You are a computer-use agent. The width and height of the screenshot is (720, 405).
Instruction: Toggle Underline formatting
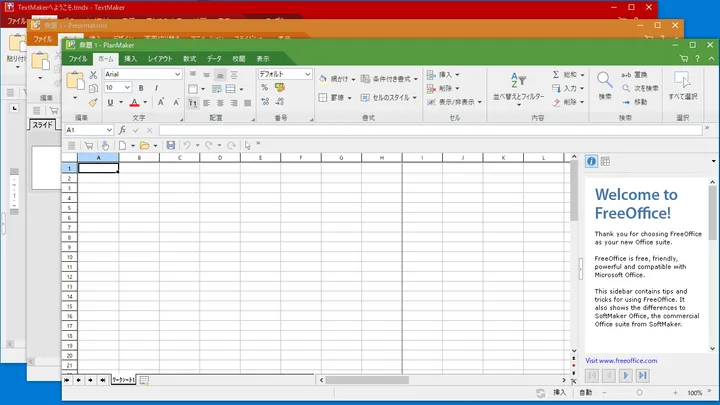click(x=111, y=102)
